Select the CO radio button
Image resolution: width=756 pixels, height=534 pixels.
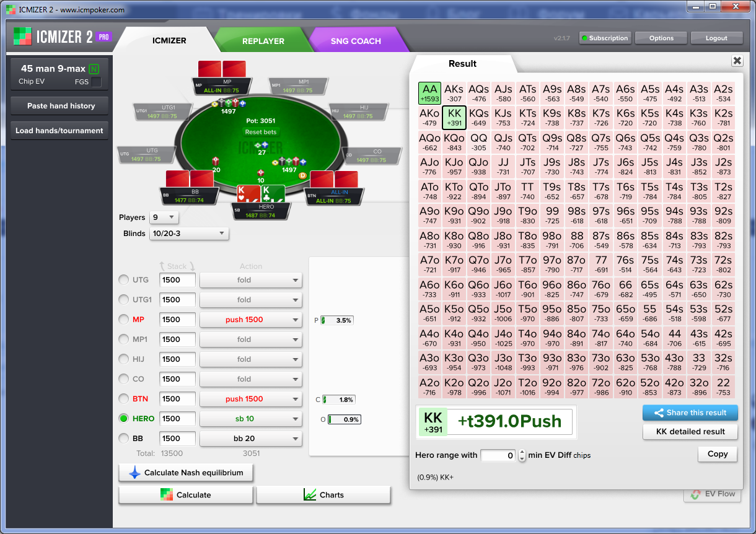click(124, 379)
